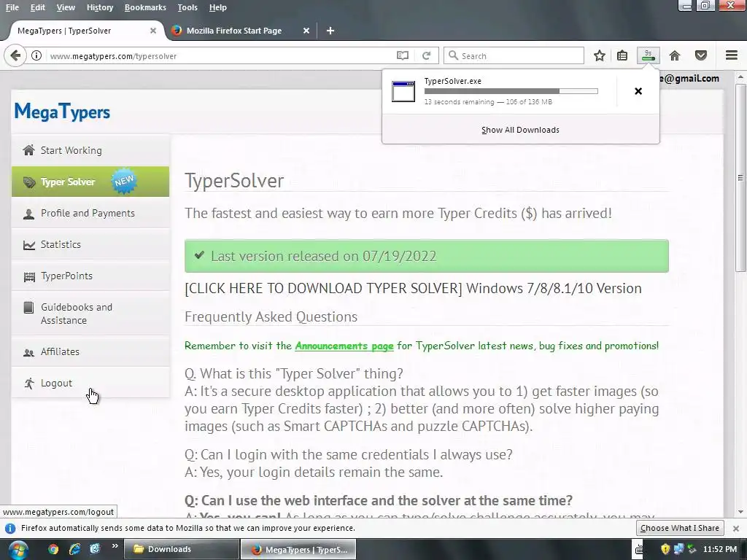Screen dimensions: 747x560
Task: Open the on-screen keyboard tray icon
Action: [638, 550]
